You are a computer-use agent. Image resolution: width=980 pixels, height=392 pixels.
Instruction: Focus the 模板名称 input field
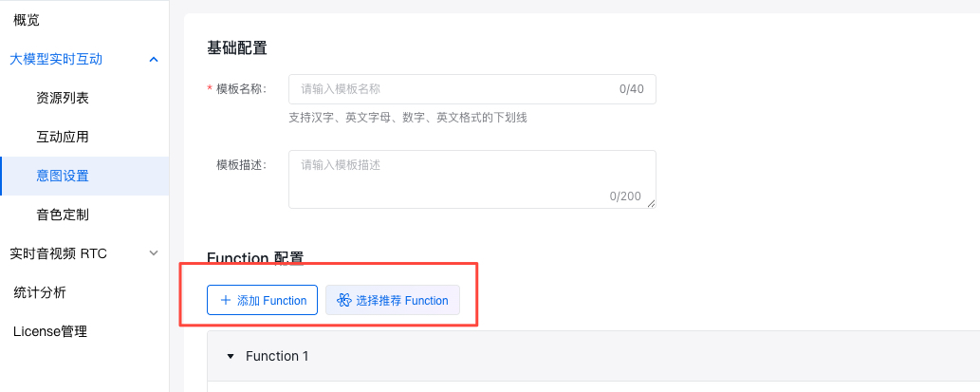click(x=455, y=89)
